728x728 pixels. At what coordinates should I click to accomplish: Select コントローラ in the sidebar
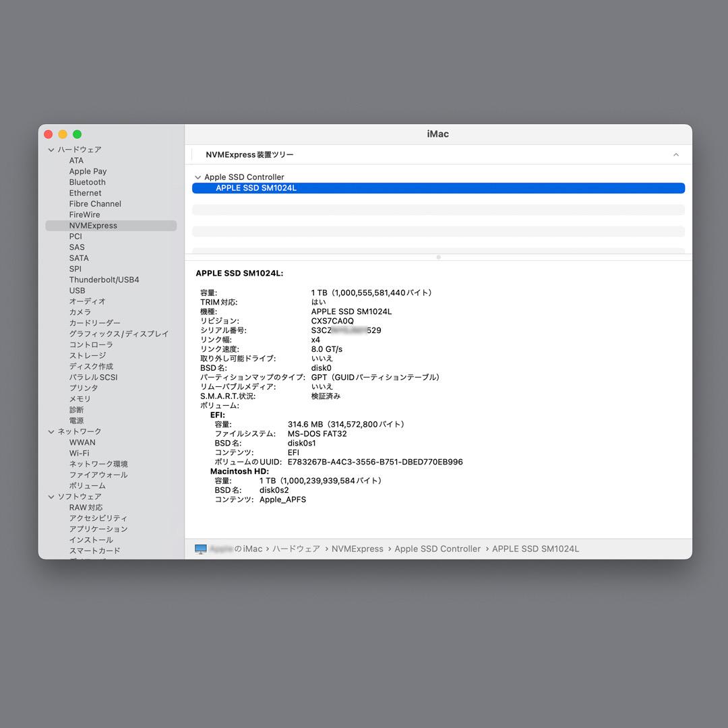click(x=91, y=344)
